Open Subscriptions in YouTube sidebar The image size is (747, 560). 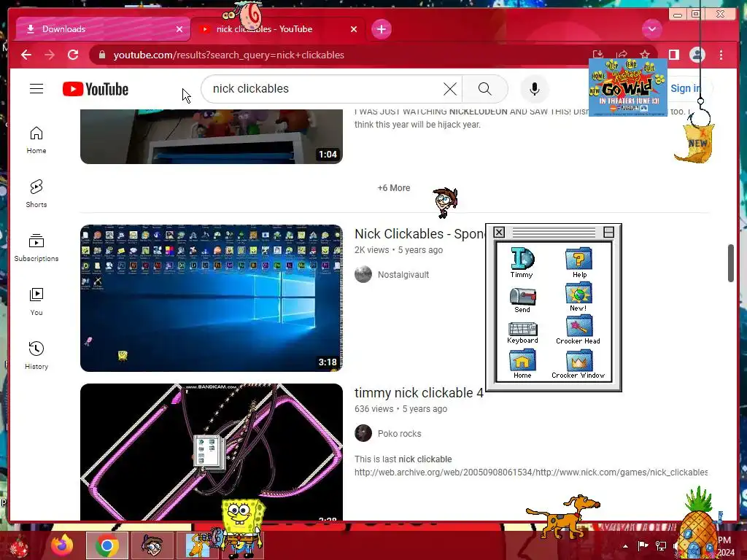(36, 248)
